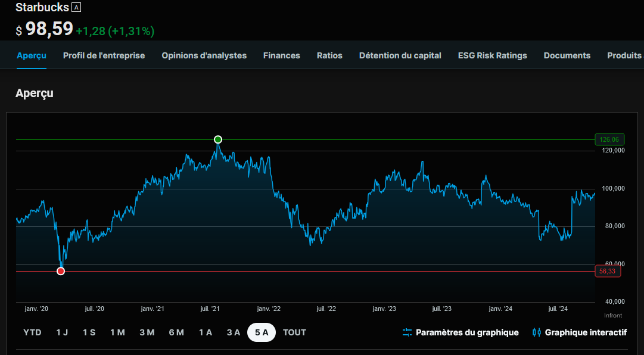Click the juil. '24 axis label
Screen dimensions: 644x355
click(x=558, y=309)
